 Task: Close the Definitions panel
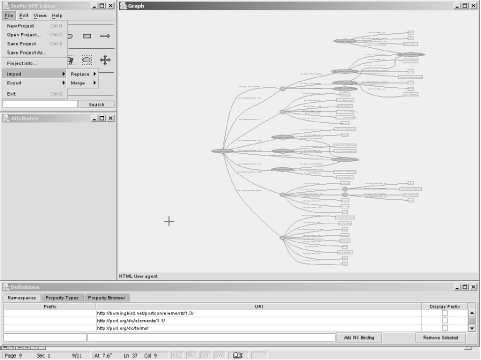473,287
